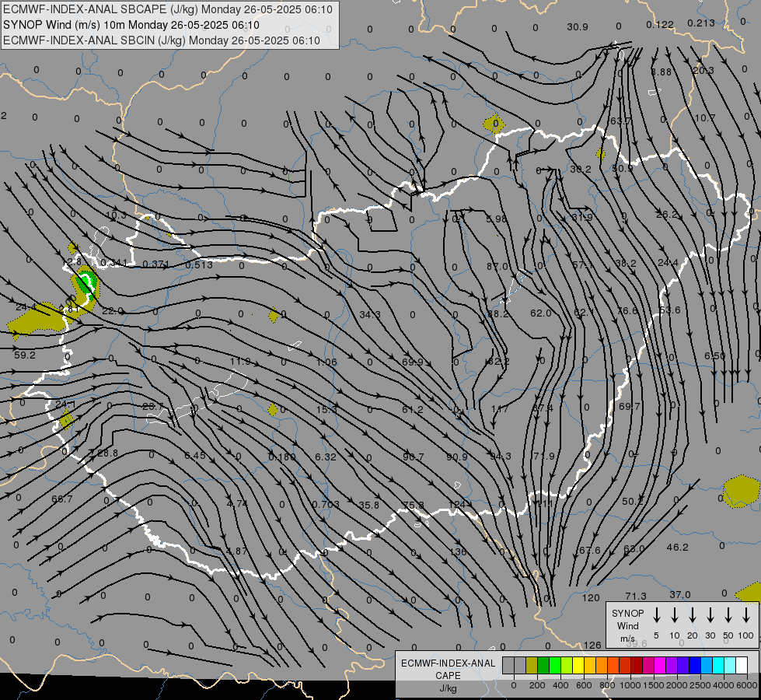Click the map value 50.9
Viewport: 761px width, 700px height.
(x=623, y=168)
